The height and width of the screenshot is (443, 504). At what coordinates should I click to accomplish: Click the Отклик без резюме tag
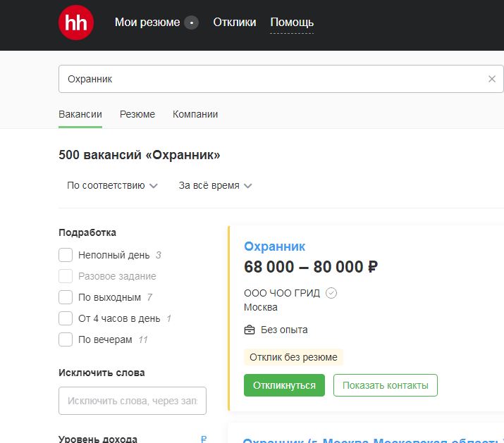[x=293, y=357]
